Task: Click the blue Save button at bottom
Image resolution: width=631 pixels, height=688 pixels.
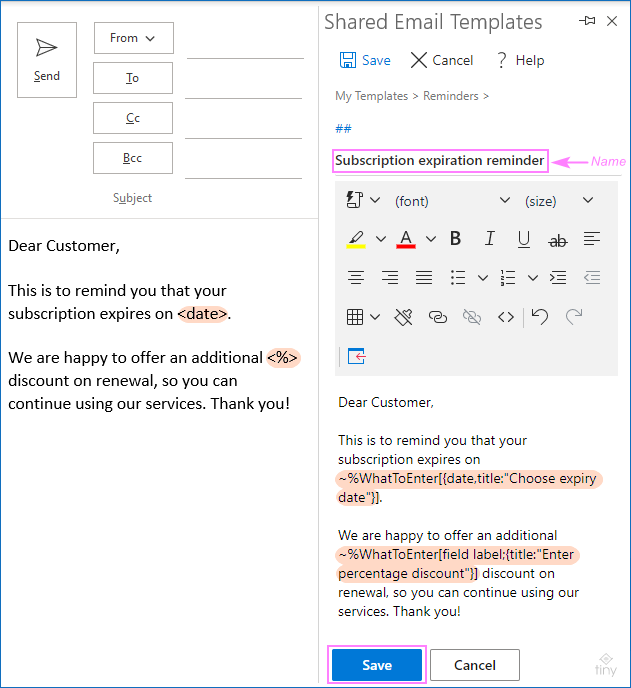Action: 377,665
